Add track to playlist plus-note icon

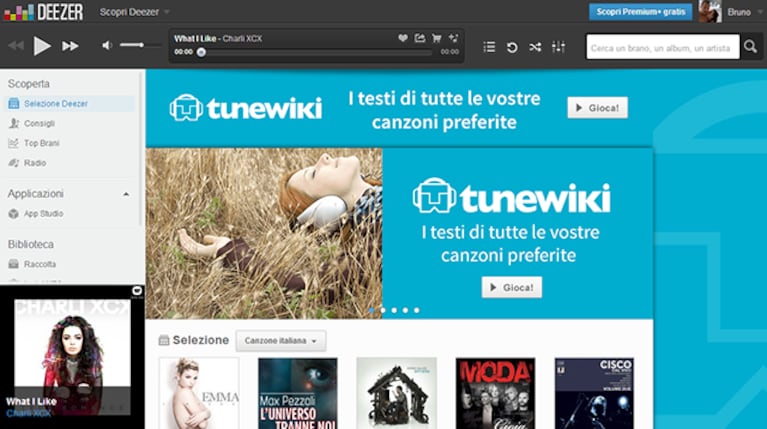pos(453,38)
